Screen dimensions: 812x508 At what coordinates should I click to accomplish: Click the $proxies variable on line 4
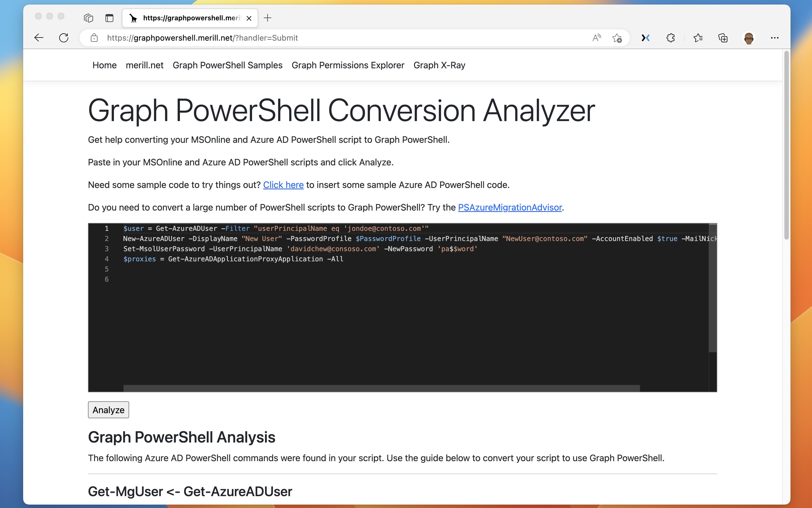tap(140, 259)
